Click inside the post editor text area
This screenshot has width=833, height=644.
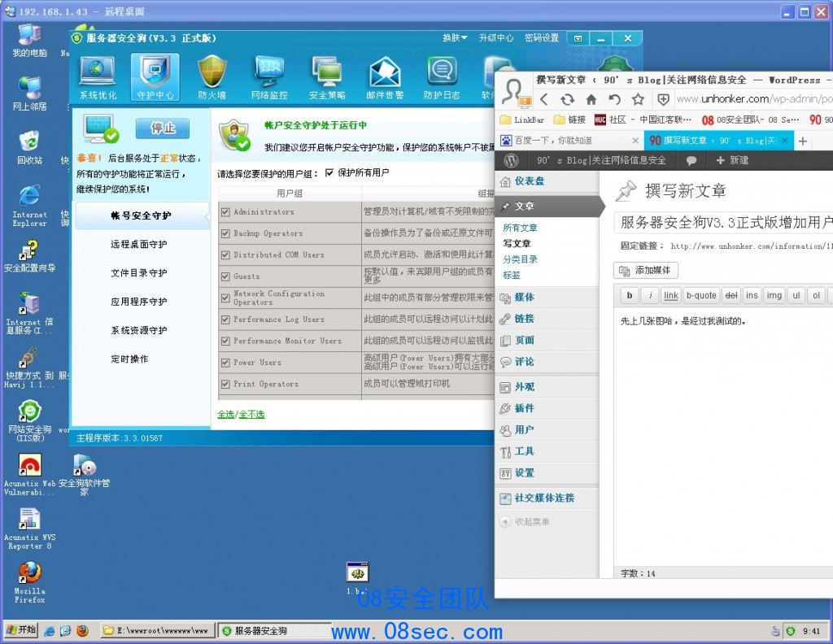(723, 435)
